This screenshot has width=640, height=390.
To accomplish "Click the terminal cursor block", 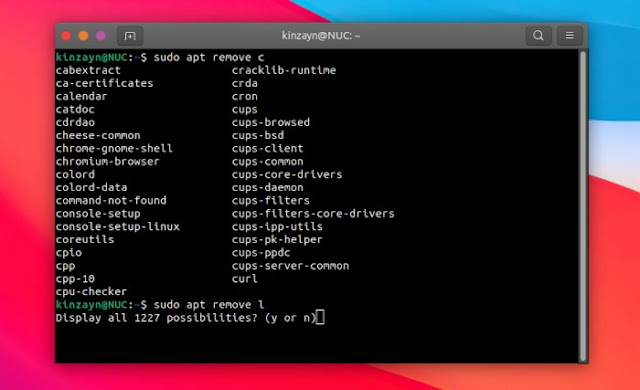I will (x=320, y=317).
